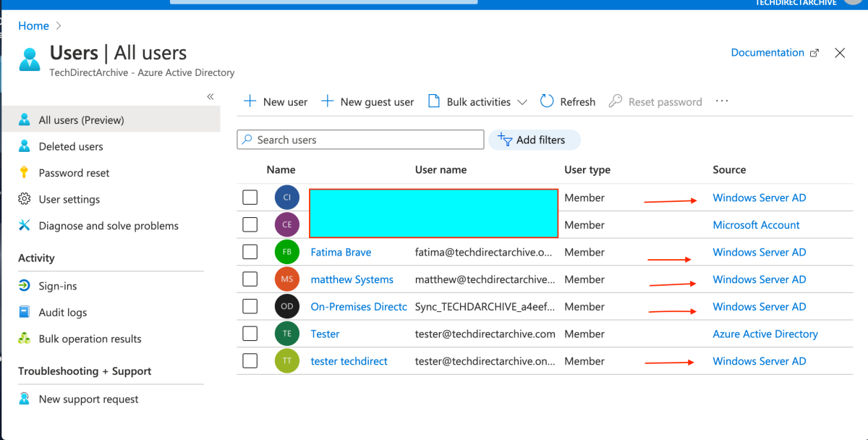Select the checkbox for the CI user
Viewport: 868px width, 440px height.
pos(250,198)
